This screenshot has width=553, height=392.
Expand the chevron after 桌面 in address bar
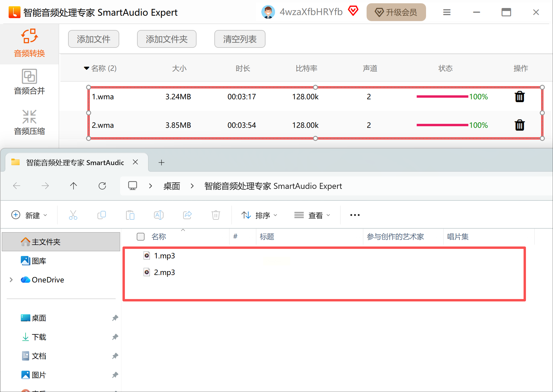click(192, 186)
